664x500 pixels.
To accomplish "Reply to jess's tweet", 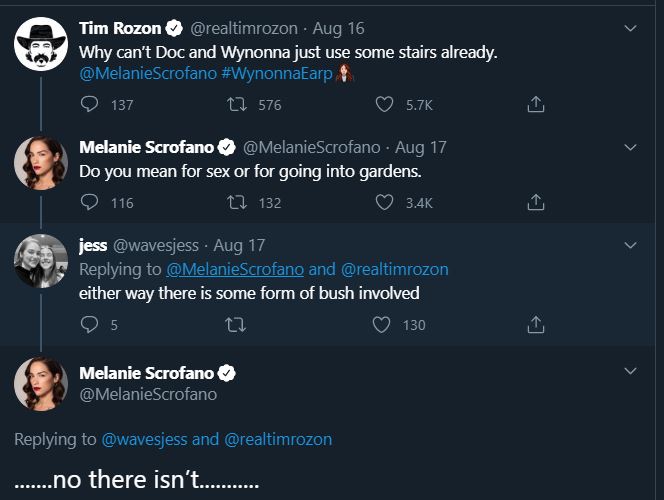I will point(89,324).
